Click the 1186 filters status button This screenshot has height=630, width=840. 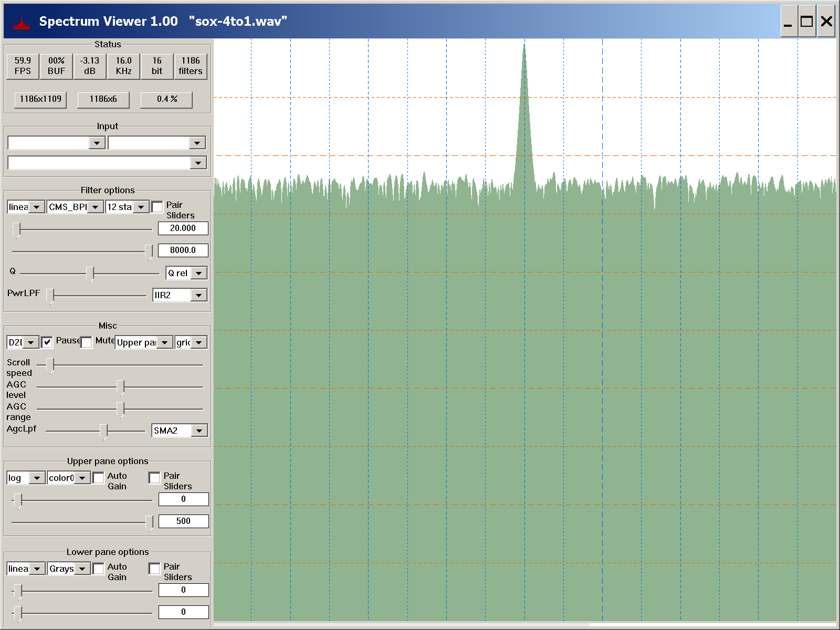click(x=190, y=66)
